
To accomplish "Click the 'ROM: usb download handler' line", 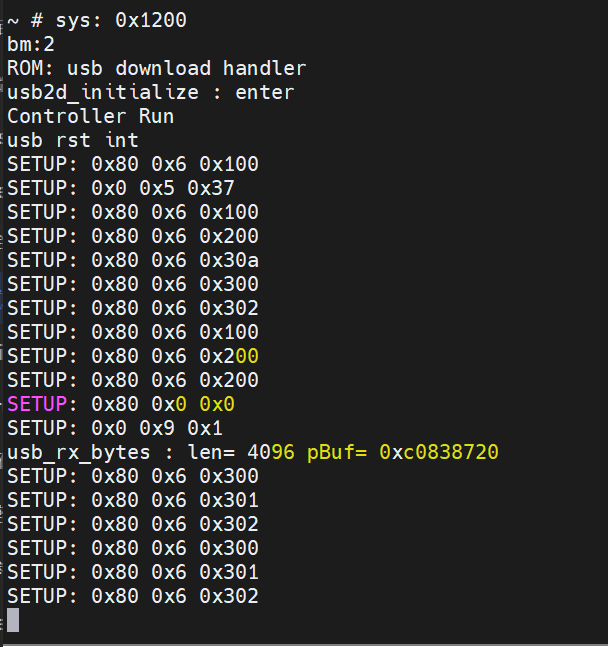I will pyautogui.click(x=157, y=68).
